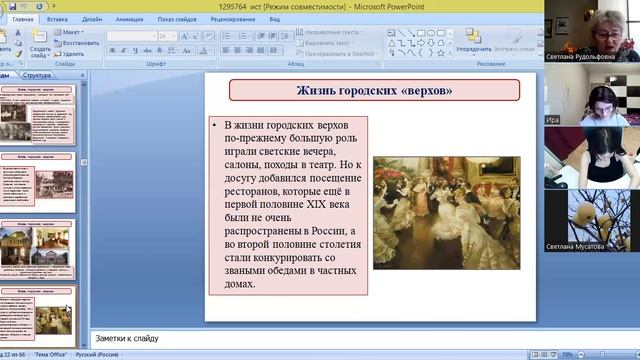Align text left
This screenshot has width=640, height=360.
click(x=226, y=51)
